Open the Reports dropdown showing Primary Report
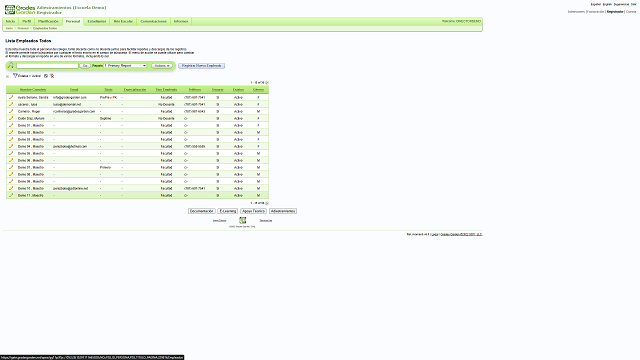 [x=125, y=66]
